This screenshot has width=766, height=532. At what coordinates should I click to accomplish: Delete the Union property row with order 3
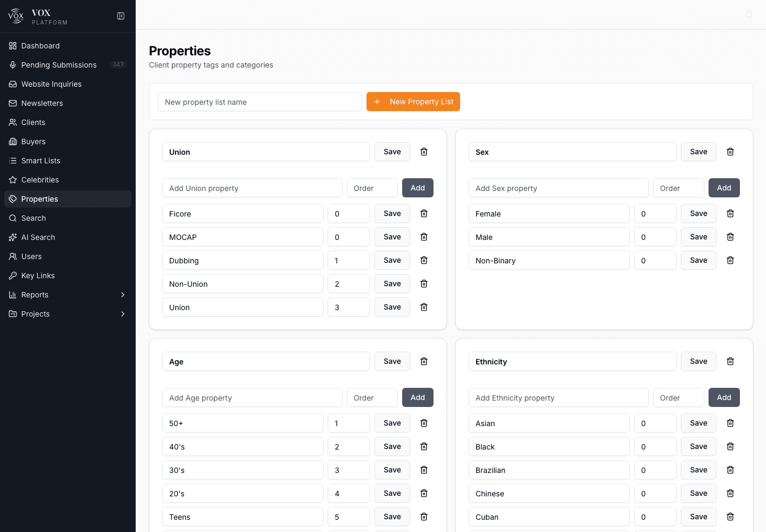(x=424, y=307)
